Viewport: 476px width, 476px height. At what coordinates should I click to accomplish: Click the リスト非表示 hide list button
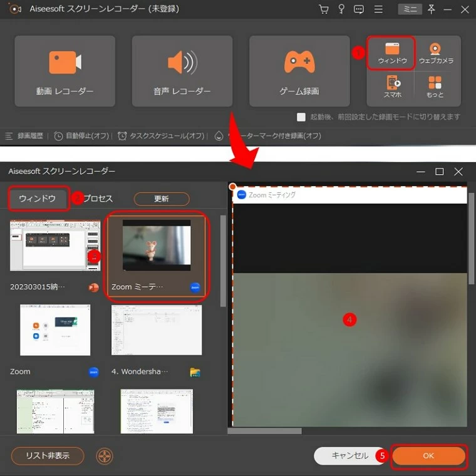[x=48, y=456]
